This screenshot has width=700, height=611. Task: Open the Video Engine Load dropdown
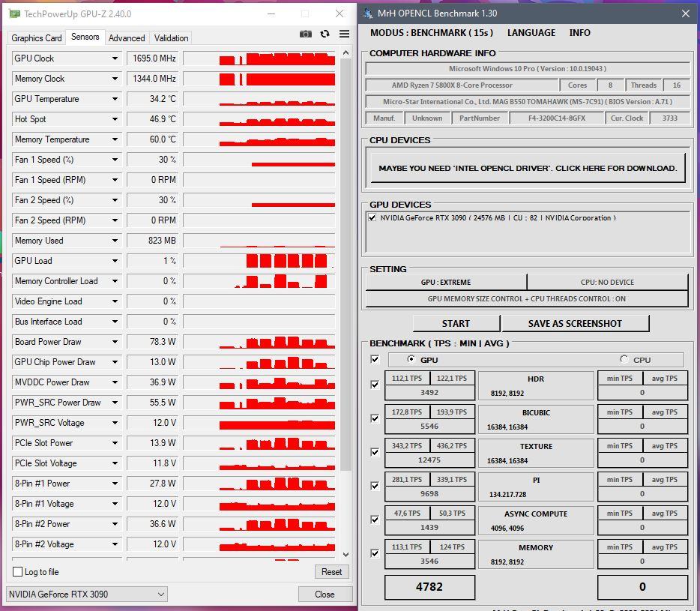click(x=115, y=301)
